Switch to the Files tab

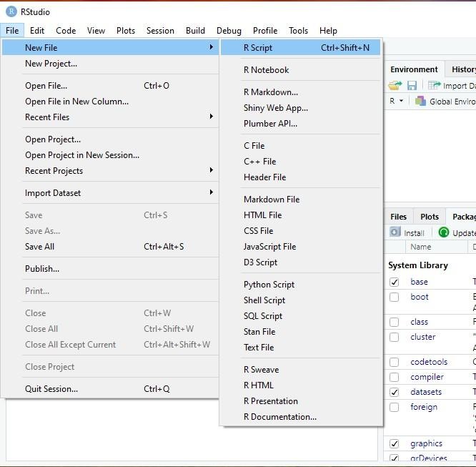pos(398,217)
